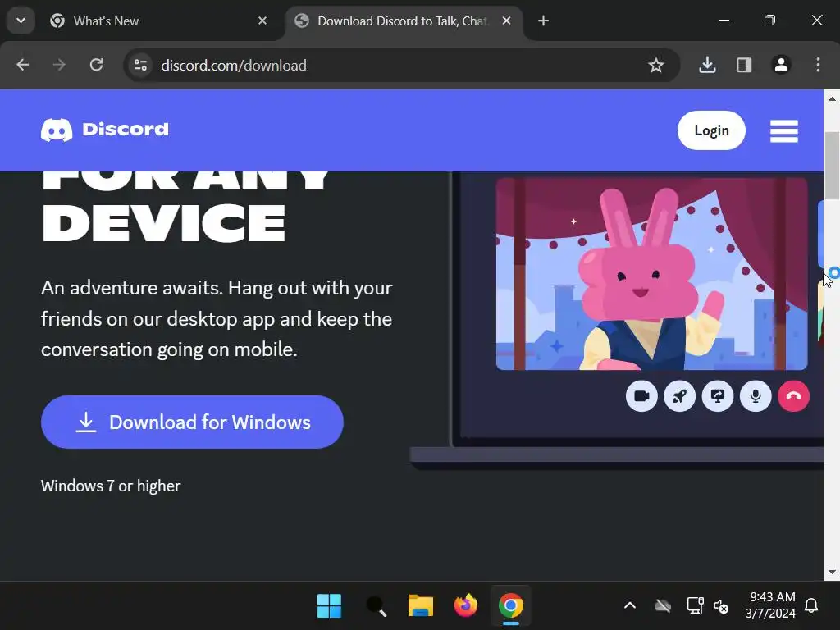This screenshot has width=840, height=630.
Task: Open the clock showing 9:43 AM
Action: tap(770, 605)
